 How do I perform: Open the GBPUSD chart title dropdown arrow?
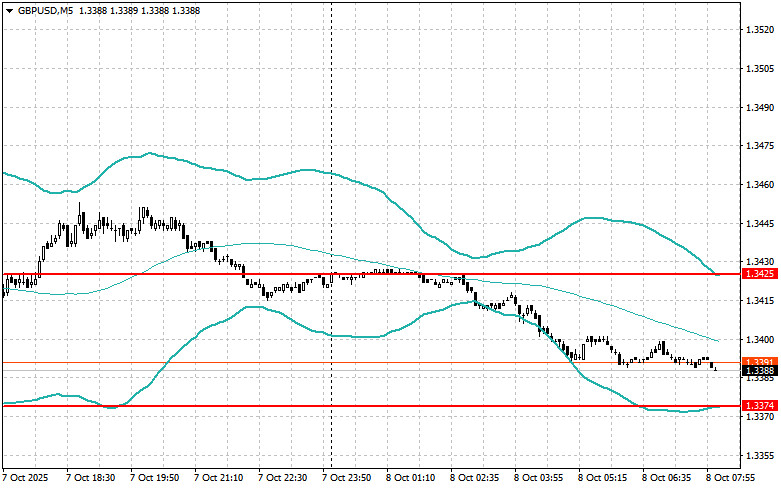tap(9, 10)
